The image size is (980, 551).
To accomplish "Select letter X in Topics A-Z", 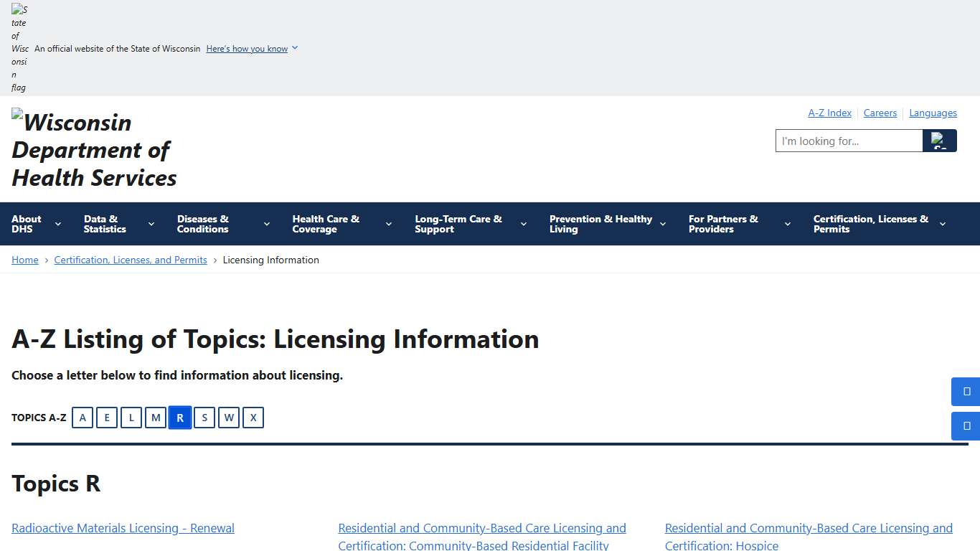I will tap(253, 418).
